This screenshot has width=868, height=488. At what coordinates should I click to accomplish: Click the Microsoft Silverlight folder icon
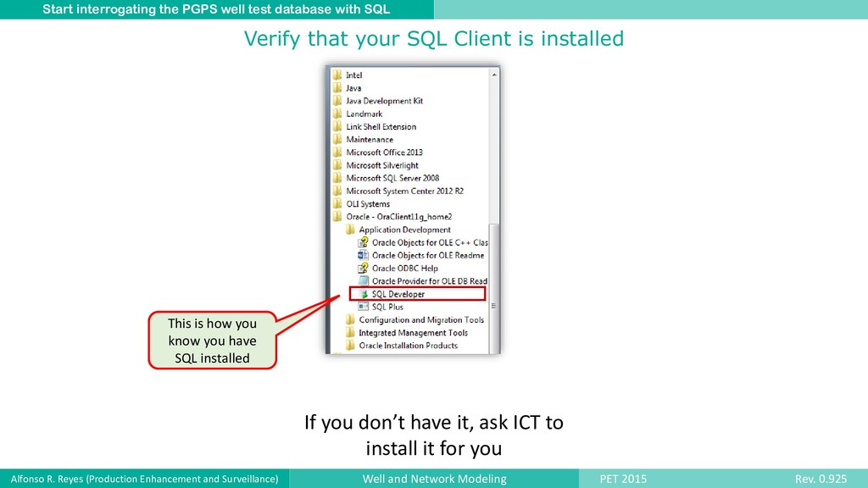click(x=337, y=165)
